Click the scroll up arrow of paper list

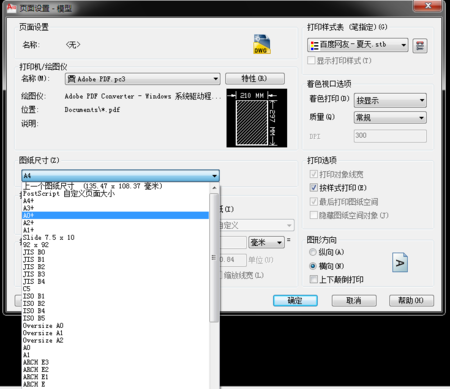point(214,188)
